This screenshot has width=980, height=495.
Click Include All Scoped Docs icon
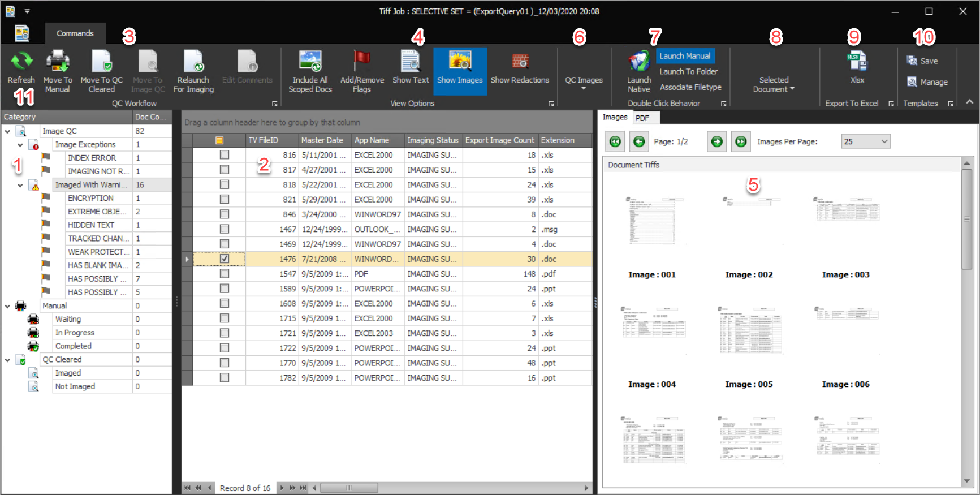point(310,61)
